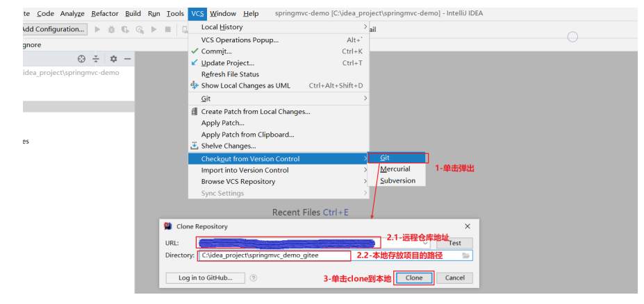The width and height of the screenshot is (644, 304).
Task: Click the locate/scroll-from-source crosshair icon
Action: (x=81, y=59)
